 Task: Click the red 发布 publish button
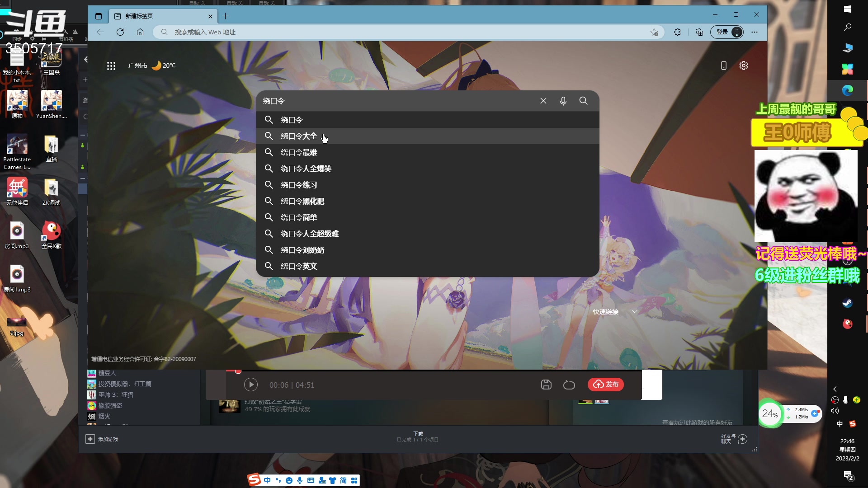(606, 385)
